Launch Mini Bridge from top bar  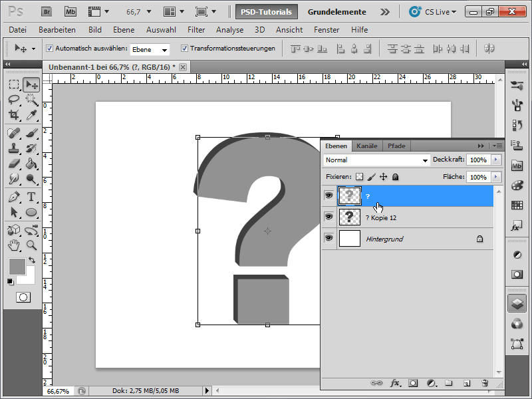click(70, 12)
